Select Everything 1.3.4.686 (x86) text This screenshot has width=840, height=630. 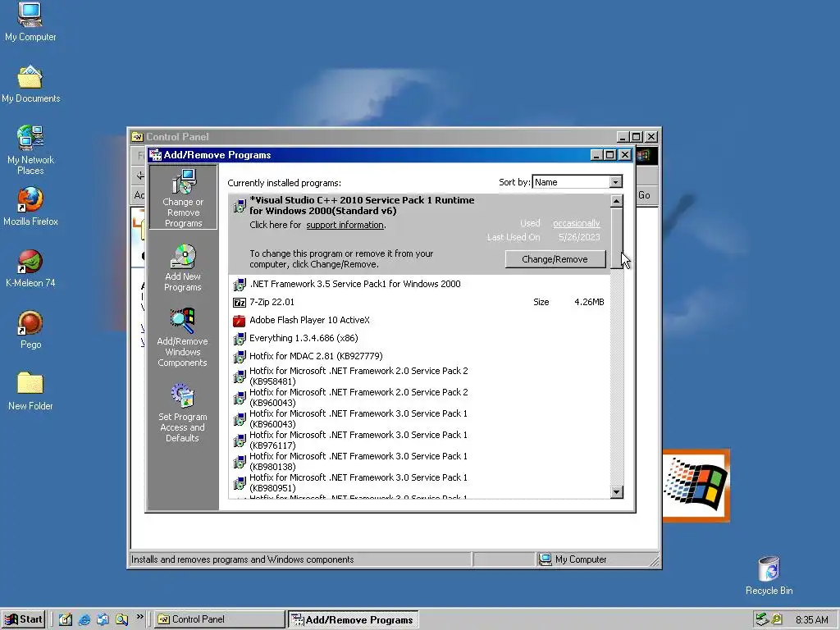[304, 338]
